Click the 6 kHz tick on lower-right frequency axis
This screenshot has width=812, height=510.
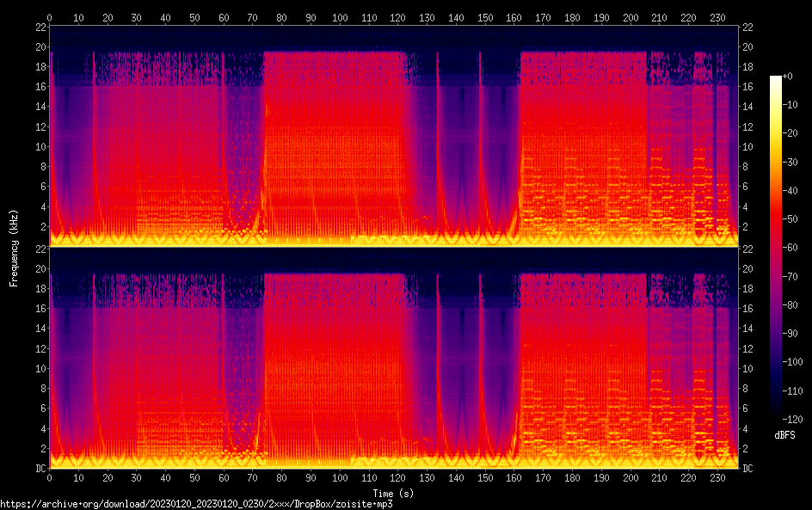tap(748, 409)
